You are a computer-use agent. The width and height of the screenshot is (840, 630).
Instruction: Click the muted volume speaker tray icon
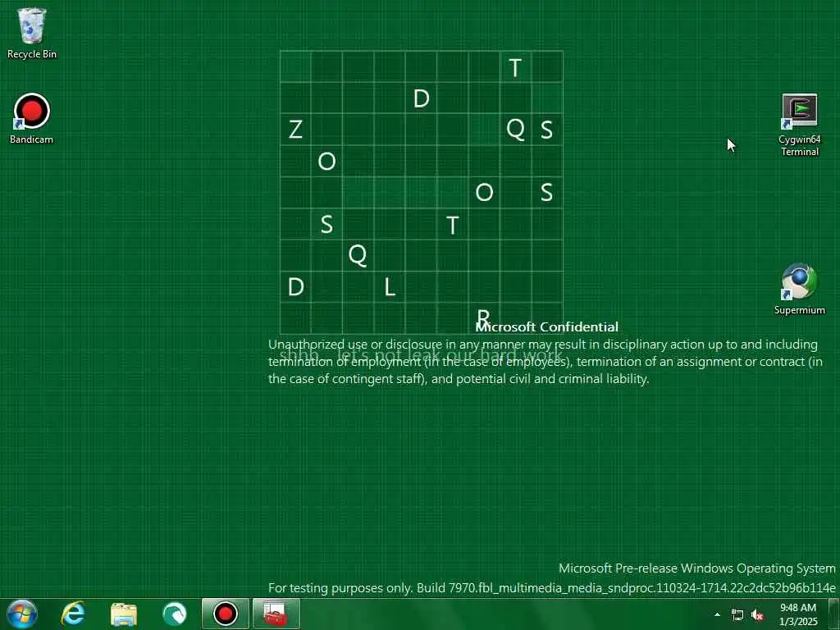pyautogui.click(x=757, y=615)
